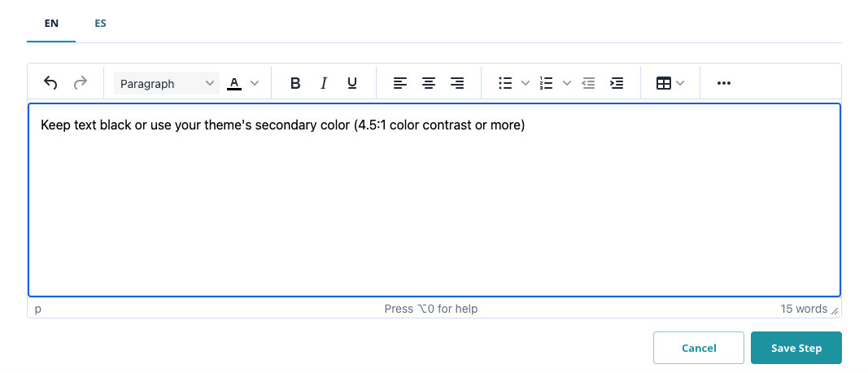Reveal more toolbar options via ellipsis
Screen dimensions: 868x373
coord(723,83)
